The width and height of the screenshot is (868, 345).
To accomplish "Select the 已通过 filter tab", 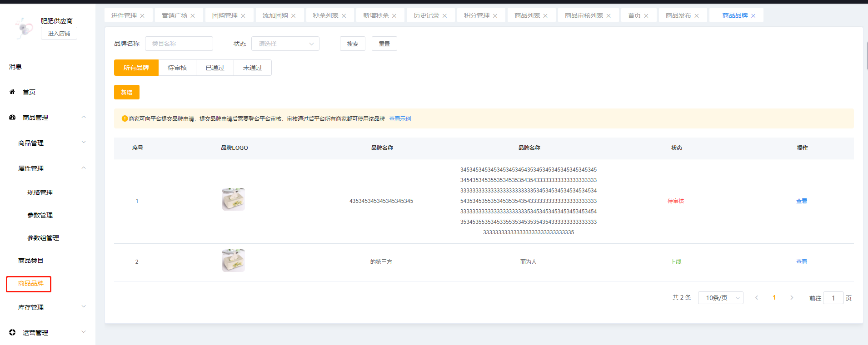I will coord(215,68).
